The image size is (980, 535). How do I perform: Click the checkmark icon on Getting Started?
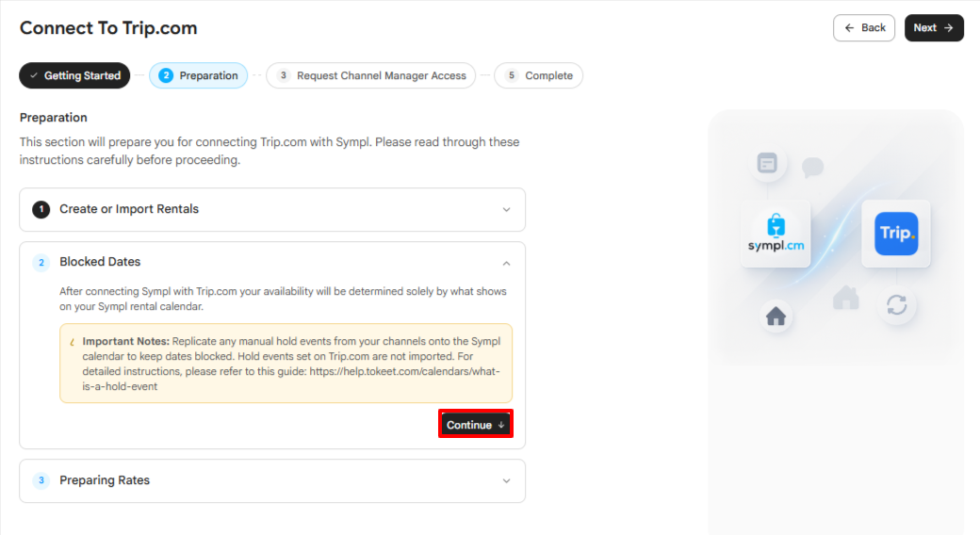(x=34, y=75)
